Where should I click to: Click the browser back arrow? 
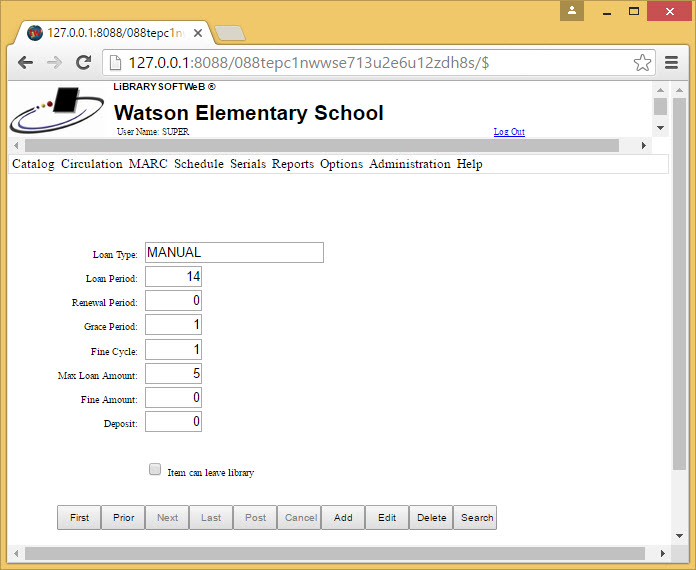tap(25, 62)
